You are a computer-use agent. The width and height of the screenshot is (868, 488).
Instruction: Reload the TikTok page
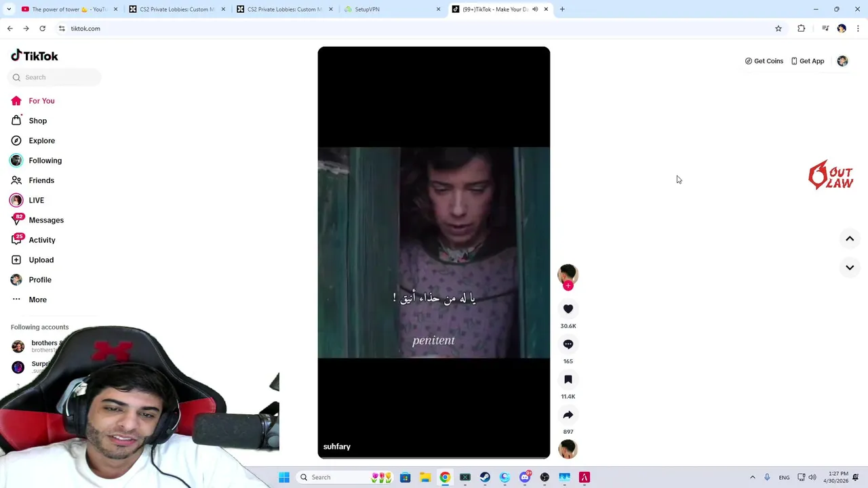pos(42,28)
